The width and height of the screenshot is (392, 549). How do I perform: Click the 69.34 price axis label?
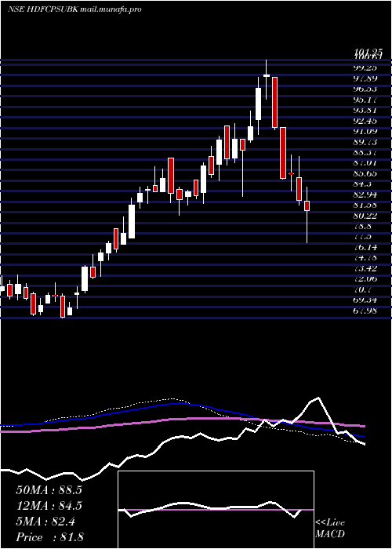pyautogui.click(x=365, y=300)
